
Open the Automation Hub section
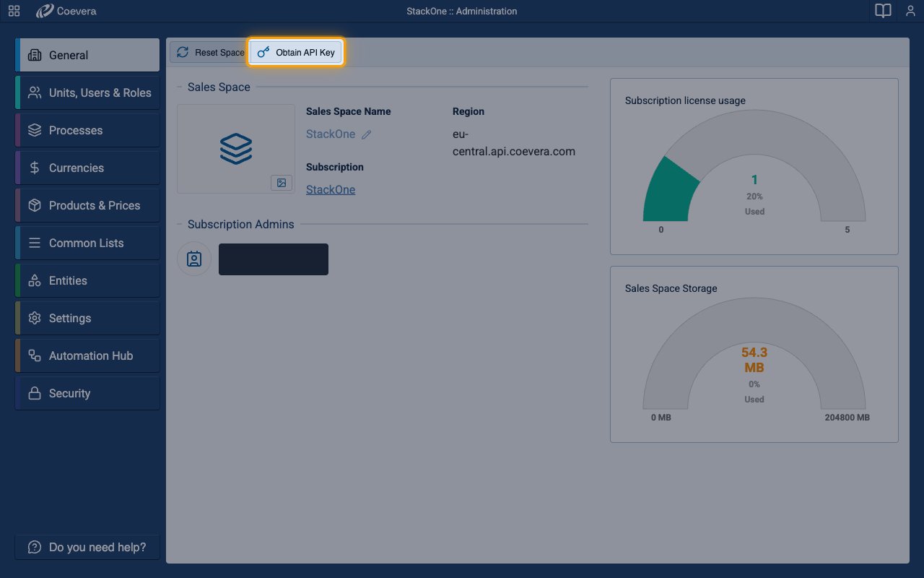pos(87,355)
